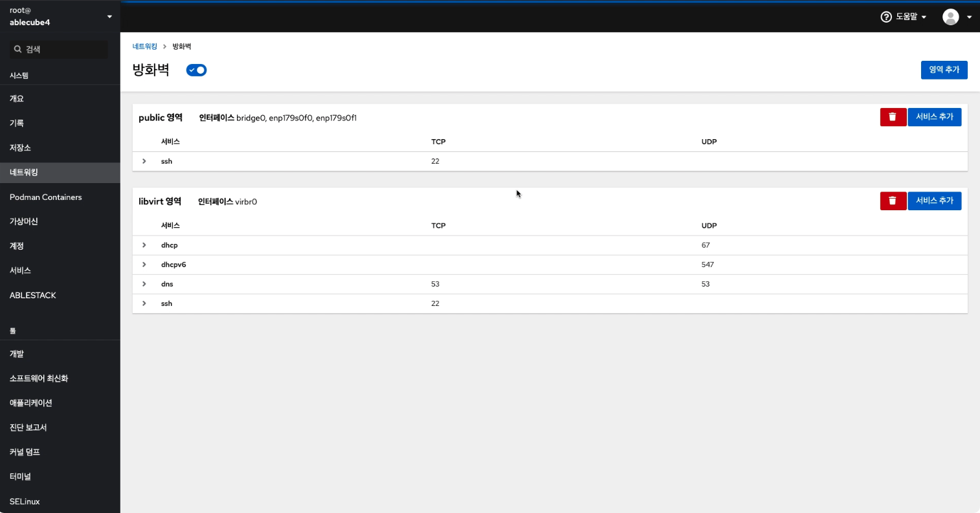Open 터미널 in the sidebar

click(x=60, y=477)
